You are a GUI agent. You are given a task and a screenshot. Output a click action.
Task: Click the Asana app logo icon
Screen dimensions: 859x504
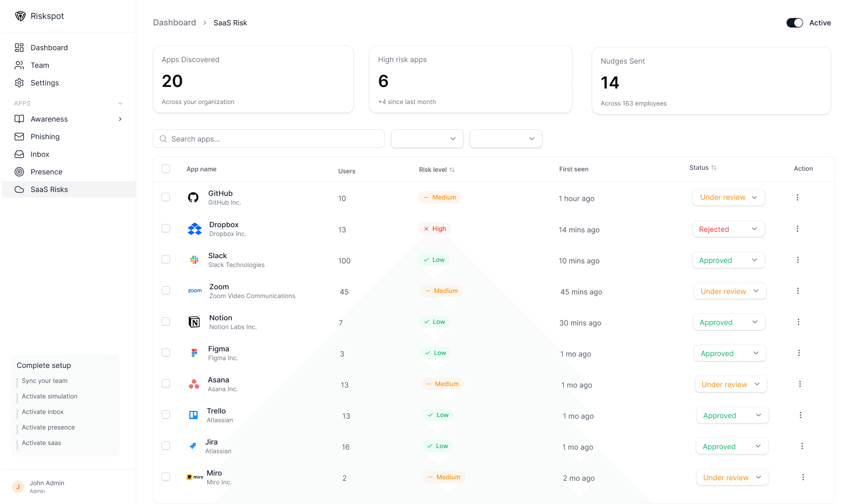click(x=194, y=384)
